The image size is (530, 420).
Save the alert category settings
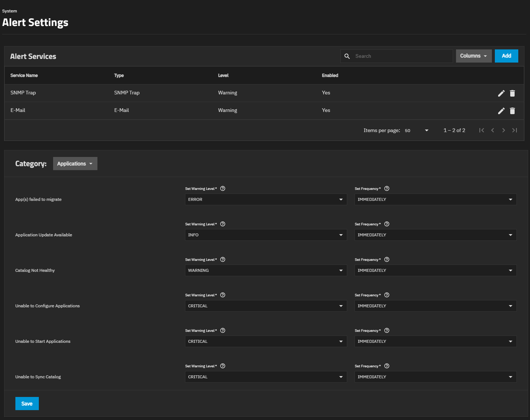[27, 404]
